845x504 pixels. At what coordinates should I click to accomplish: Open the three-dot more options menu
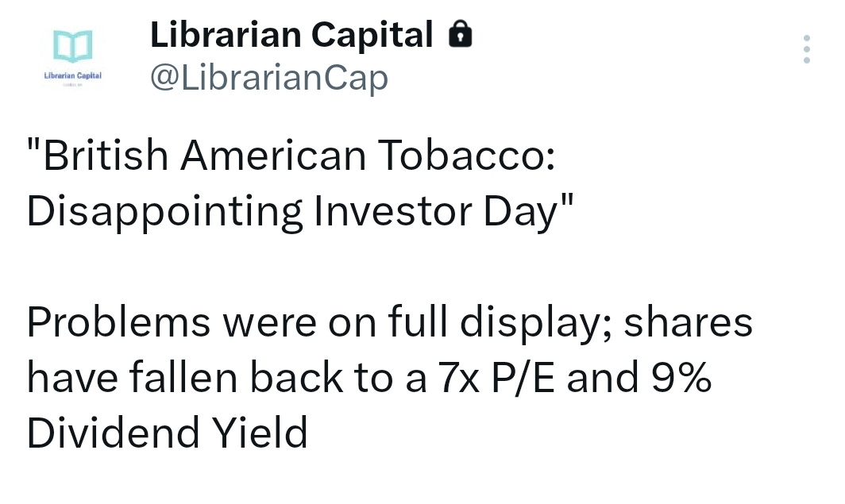tap(807, 48)
